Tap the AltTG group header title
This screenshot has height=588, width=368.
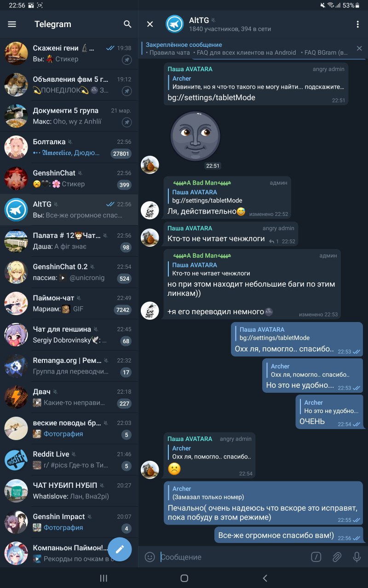(199, 20)
